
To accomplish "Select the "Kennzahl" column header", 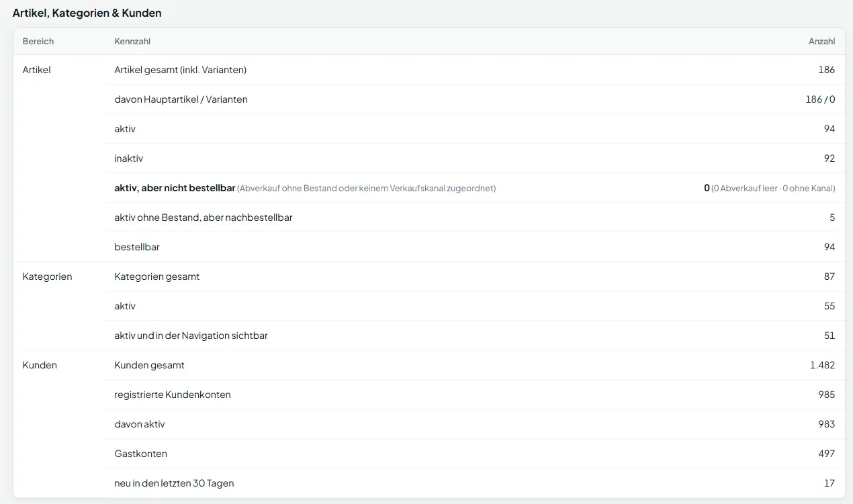I will [x=132, y=42].
